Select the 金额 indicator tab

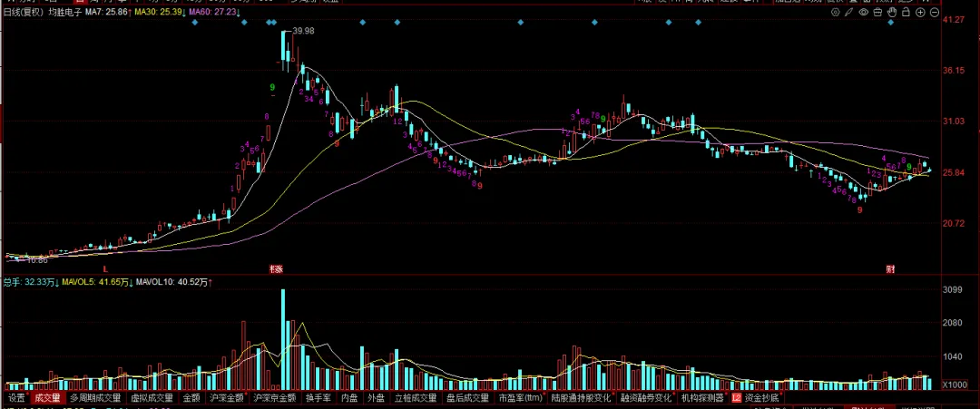[191, 397]
